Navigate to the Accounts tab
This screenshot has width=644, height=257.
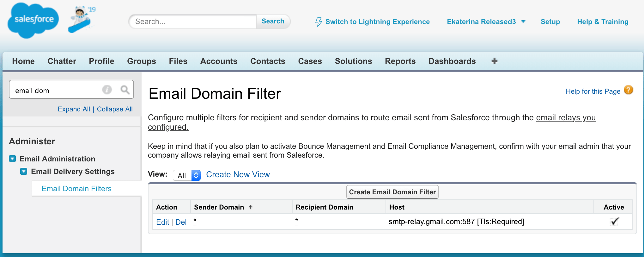pos(219,61)
